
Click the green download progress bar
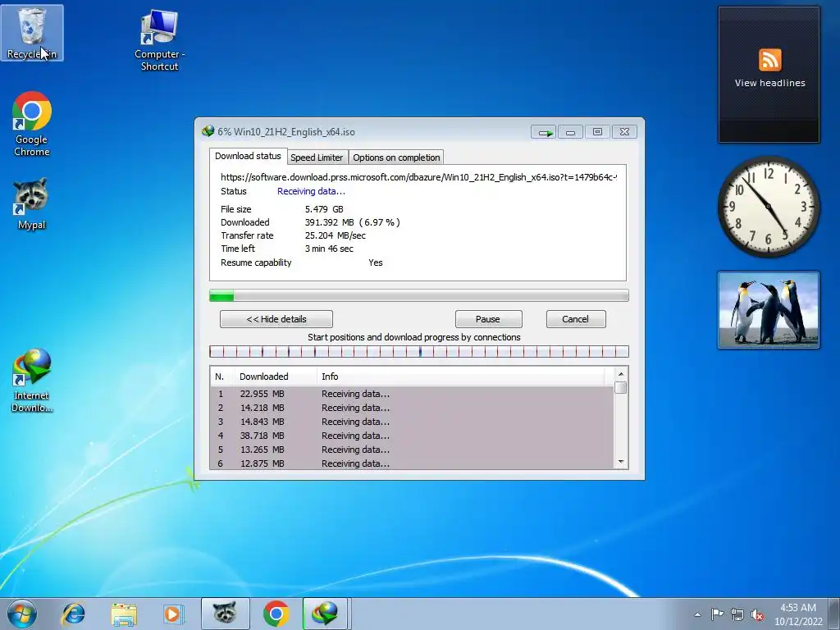tap(419, 295)
